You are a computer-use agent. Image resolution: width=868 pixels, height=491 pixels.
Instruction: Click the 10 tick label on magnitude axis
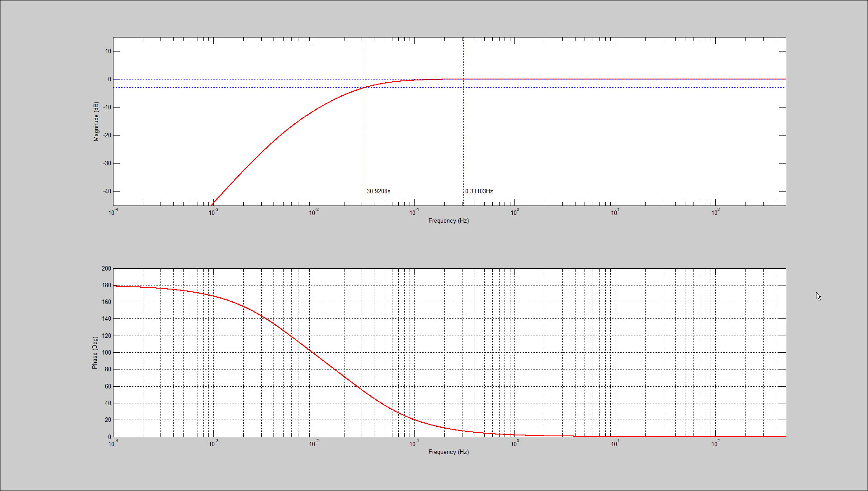(x=108, y=51)
